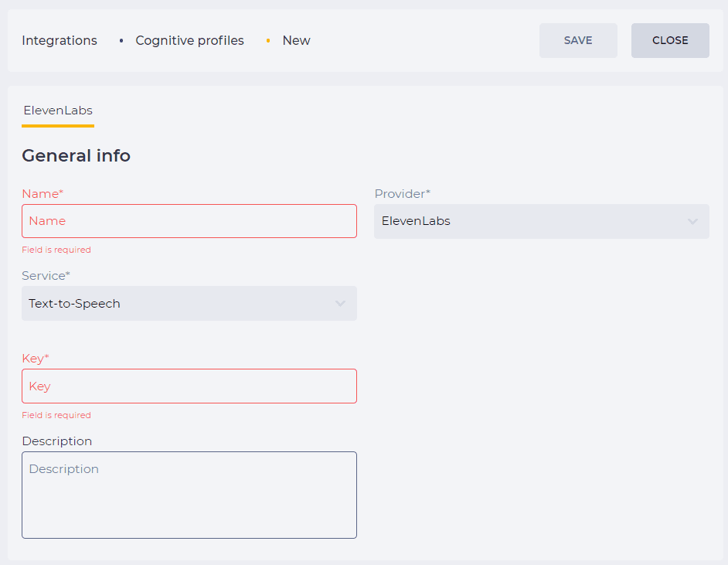Expand the Provider dropdown chevron
728x565 pixels.
[x=692, y=222]
